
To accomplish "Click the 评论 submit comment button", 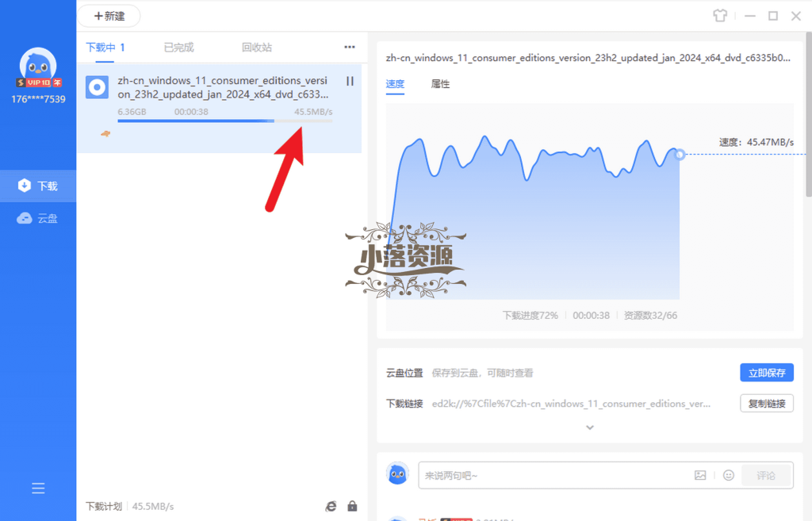I will pyautogui.click(x=766, y=476).
